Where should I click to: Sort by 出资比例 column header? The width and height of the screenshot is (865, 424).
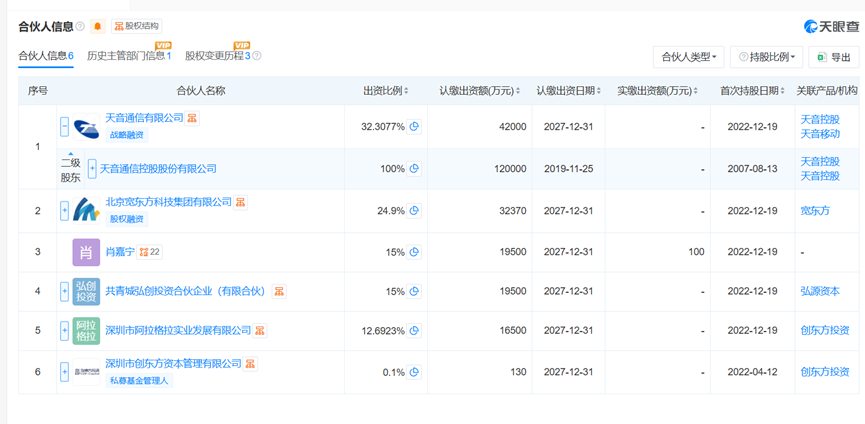386,91
